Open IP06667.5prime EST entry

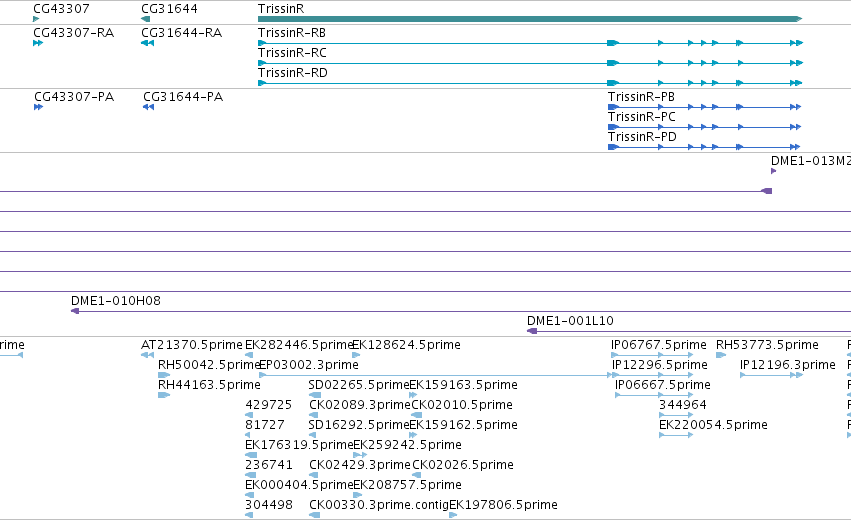point(663,385)
